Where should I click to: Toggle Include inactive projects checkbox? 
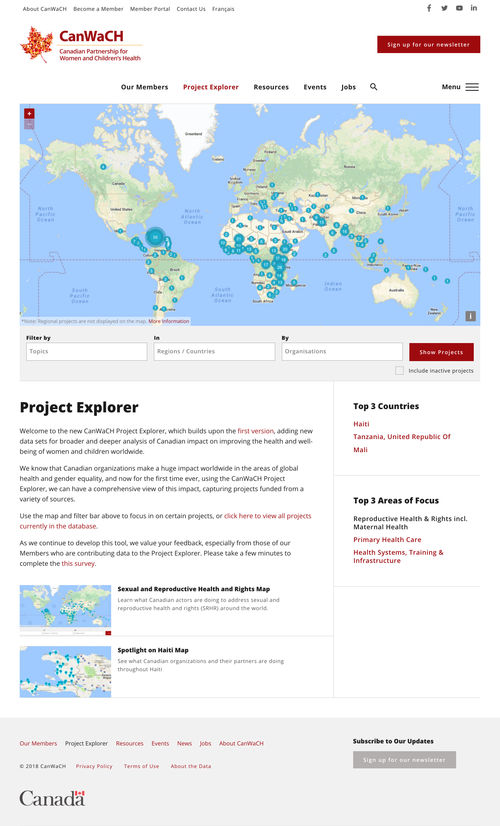[x=399, y=371]
